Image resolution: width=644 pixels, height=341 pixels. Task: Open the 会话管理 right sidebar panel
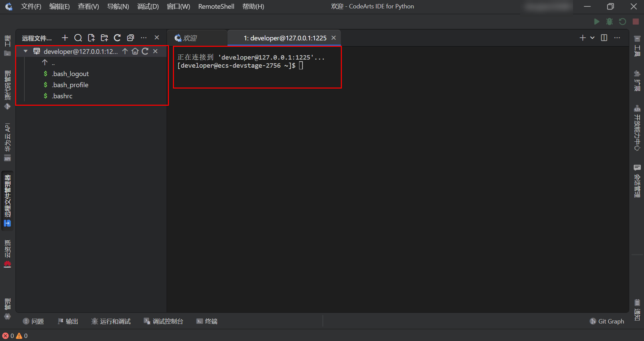tap(637, 181)
